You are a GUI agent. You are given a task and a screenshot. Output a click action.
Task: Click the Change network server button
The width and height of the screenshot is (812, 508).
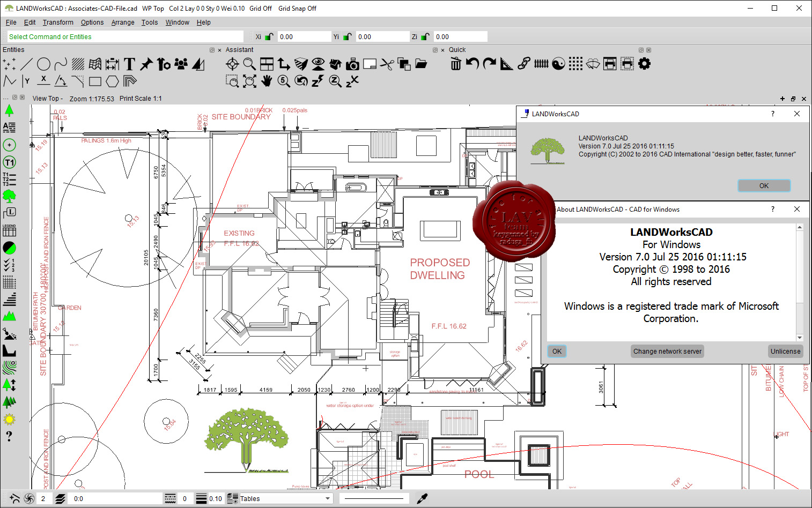click(667, 352)
